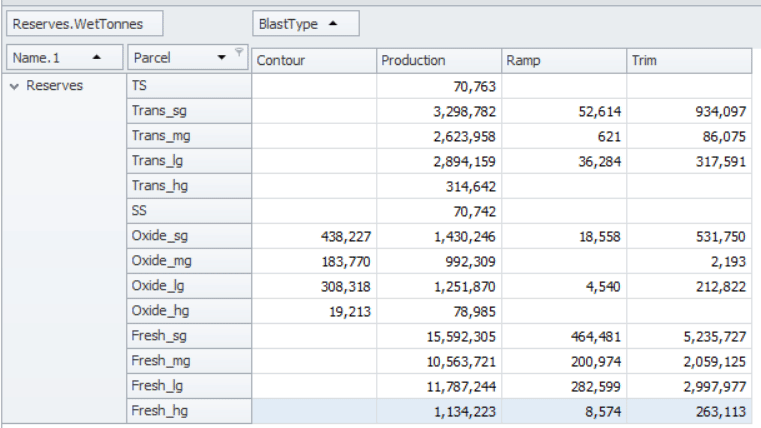
Task: Select the Oxide_mg parcel row header
Action: 188,261
